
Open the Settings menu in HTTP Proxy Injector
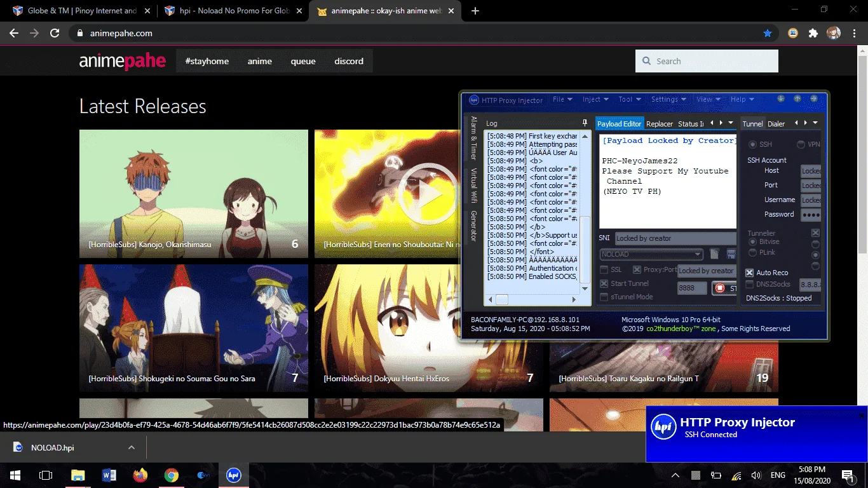[669, 100]
